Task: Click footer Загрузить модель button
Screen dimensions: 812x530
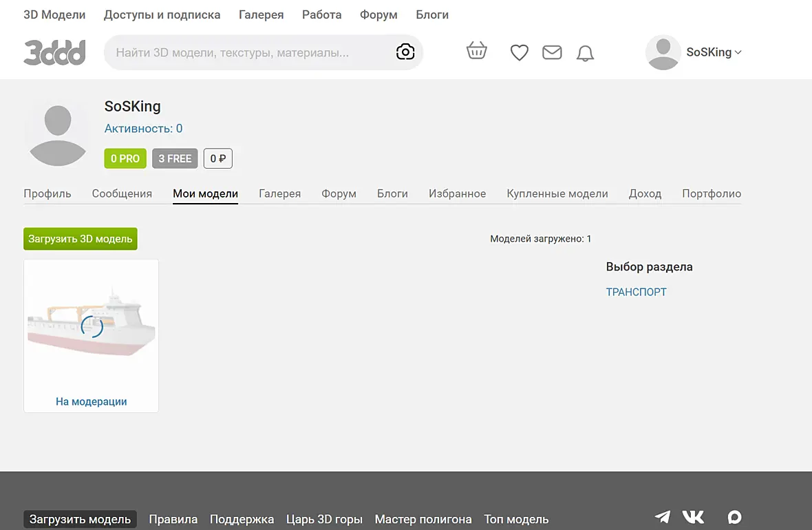Action: coord(81,519)
